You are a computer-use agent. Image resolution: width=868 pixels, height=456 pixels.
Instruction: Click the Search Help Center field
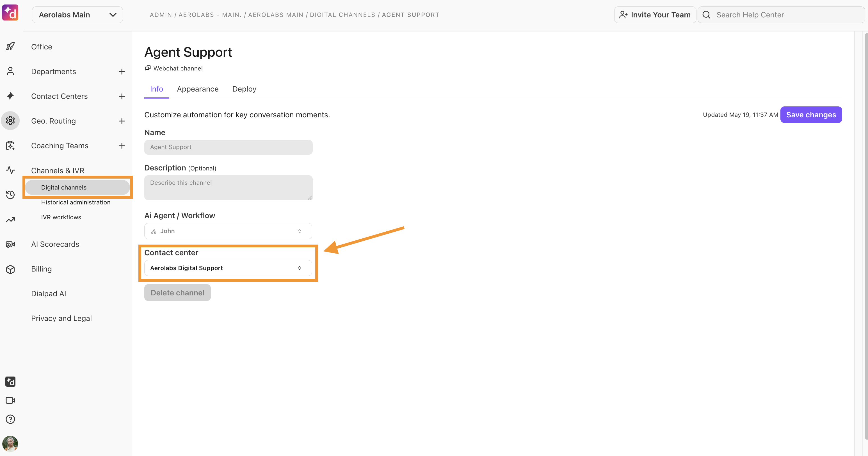782,15
